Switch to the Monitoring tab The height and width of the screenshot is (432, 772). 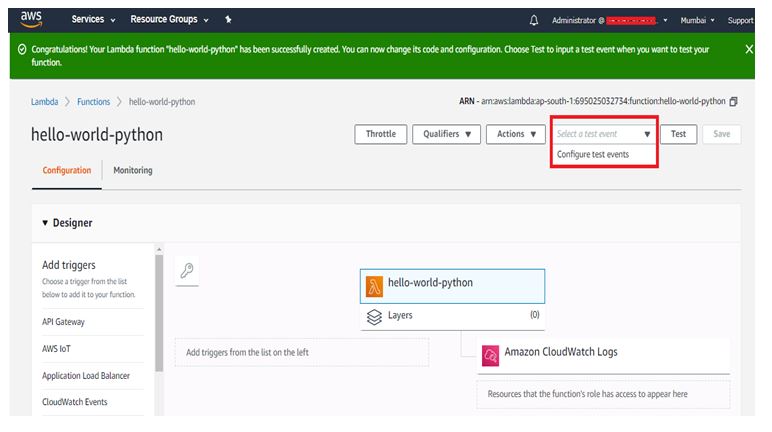132,170
